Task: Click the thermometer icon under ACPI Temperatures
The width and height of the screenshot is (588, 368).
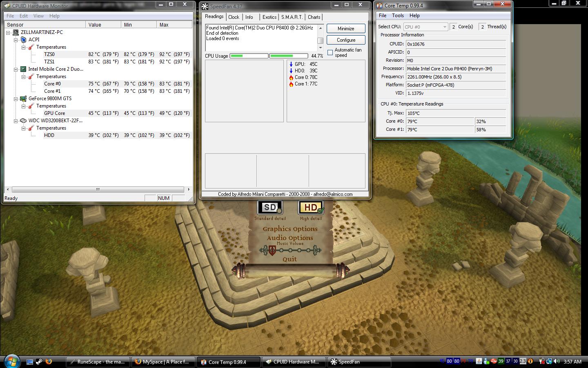Action: pyautogui.click(x=31, y=47)
